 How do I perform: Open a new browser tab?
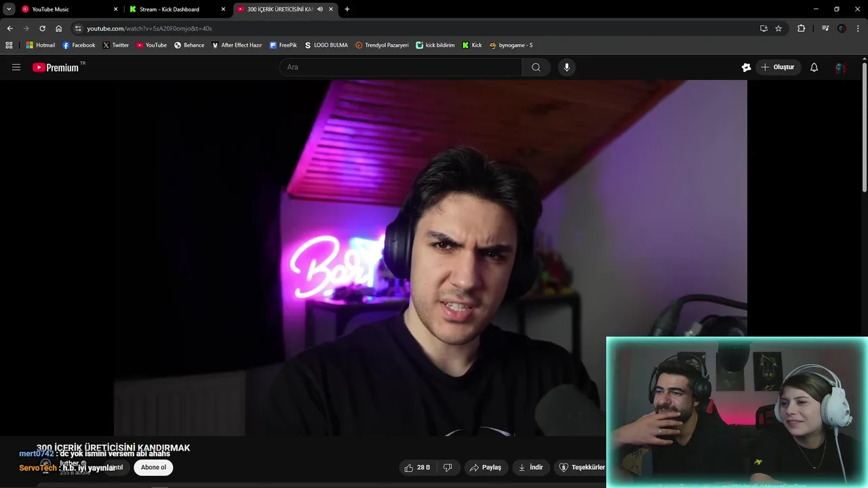coord(347,9)
